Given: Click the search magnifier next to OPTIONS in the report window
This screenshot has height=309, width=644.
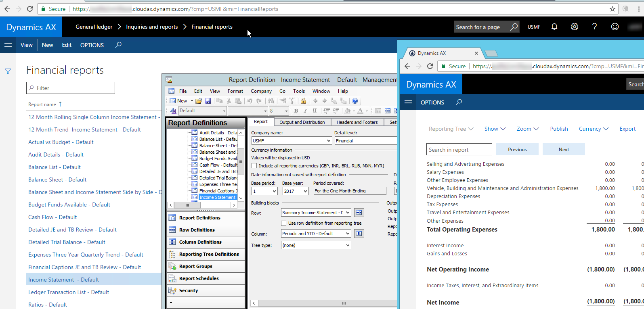Looking at the screenshot, I should point(459,102).
